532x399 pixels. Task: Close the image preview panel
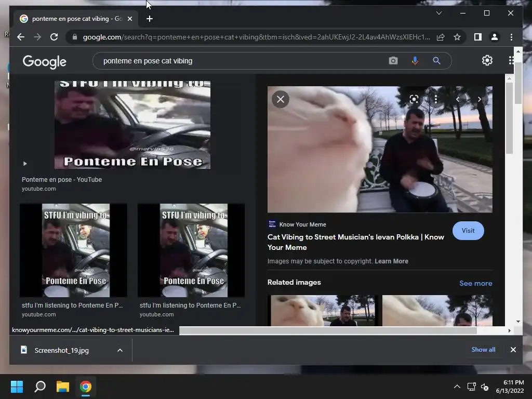280,99
